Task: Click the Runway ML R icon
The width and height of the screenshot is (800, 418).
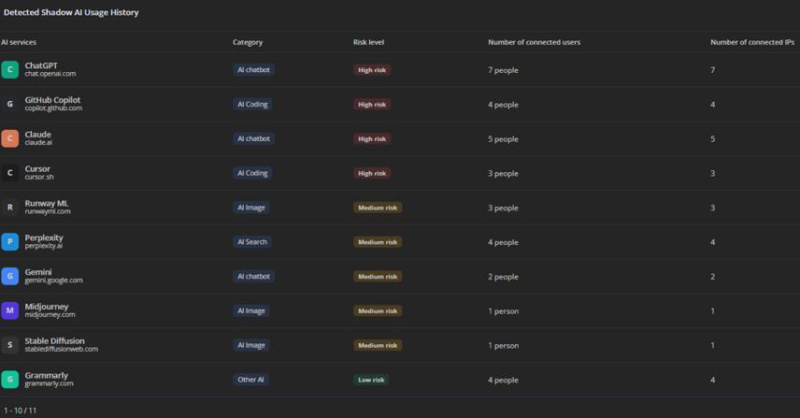Action: 10,207
